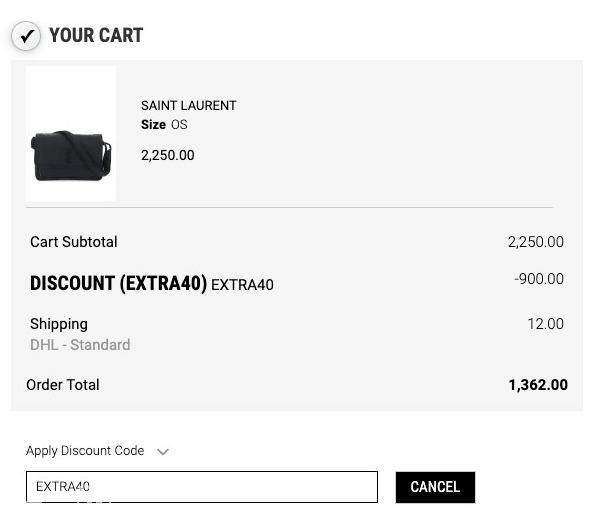Image resolution: width=592 pixels, height=517 pixels.
Task: Click the checkmark circle icon beside Your Cart
Action: coord(26,36)
